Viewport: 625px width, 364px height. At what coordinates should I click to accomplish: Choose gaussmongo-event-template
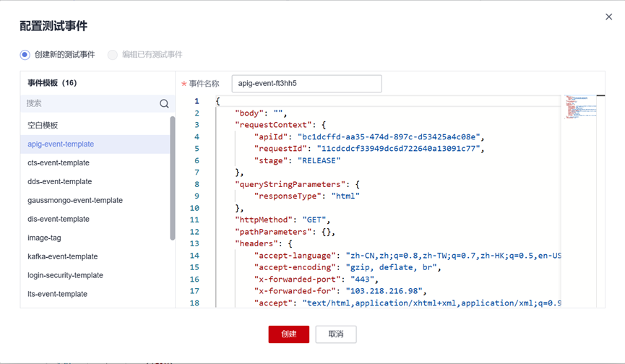coord(75,200)
